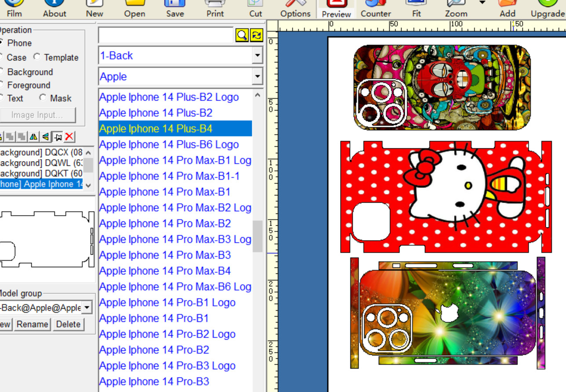
Task: Open the Print toolbar item
Action: click(215, 9)
